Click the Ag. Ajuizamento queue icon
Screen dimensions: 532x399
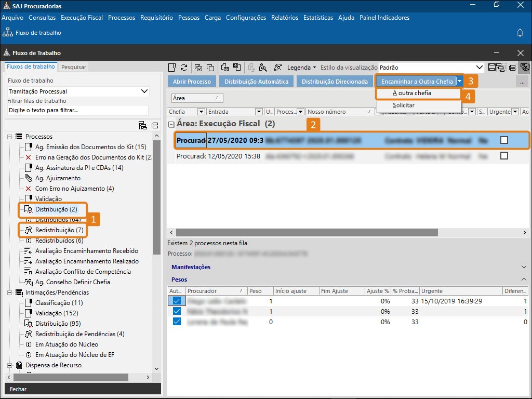pos(29,178)
